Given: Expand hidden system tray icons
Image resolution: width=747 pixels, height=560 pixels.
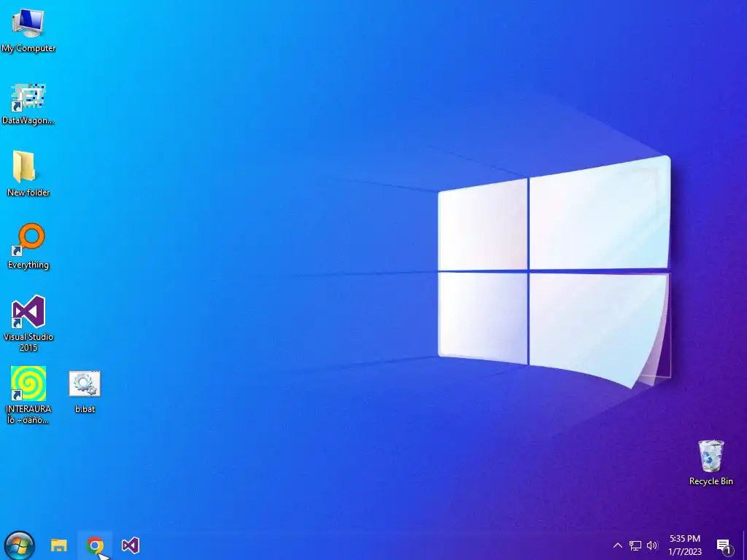Looking at the screenshot, I should (617, 545).
